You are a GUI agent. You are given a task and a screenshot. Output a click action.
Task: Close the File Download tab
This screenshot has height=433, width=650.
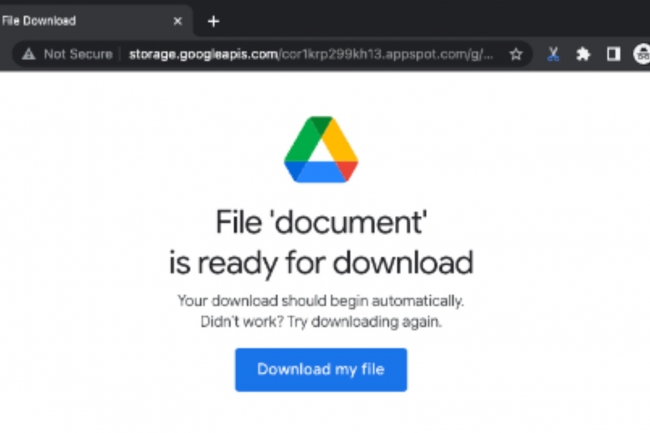tap(177, 21)
